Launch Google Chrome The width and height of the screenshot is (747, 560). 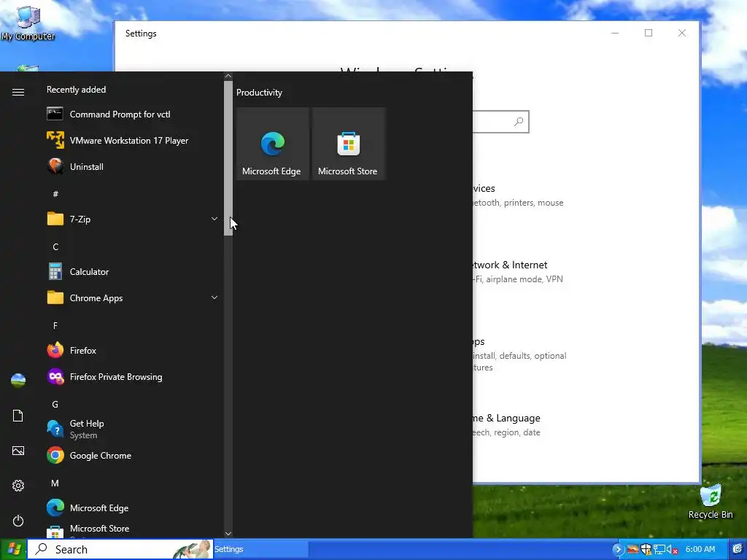click(132, 456)
